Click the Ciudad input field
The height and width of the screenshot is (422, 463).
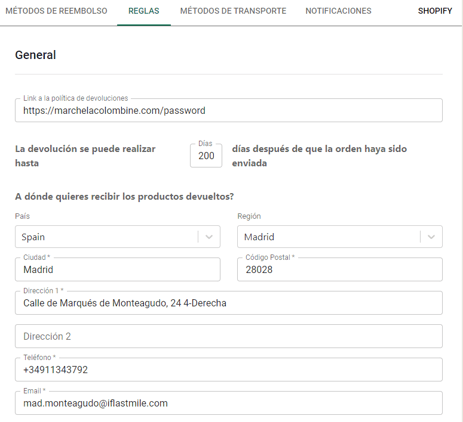[x=118, y=269]
